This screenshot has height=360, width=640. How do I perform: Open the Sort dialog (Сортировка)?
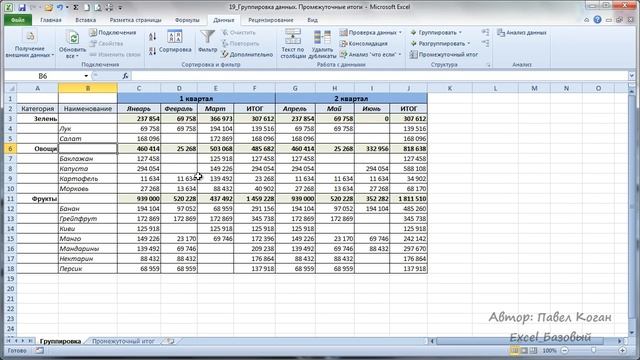[175, 42]
